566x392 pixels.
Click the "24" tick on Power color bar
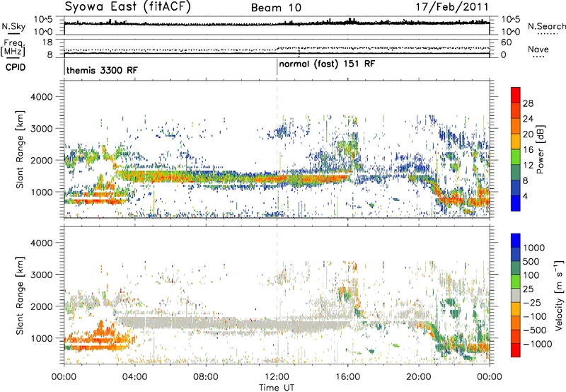pos(528,119)
